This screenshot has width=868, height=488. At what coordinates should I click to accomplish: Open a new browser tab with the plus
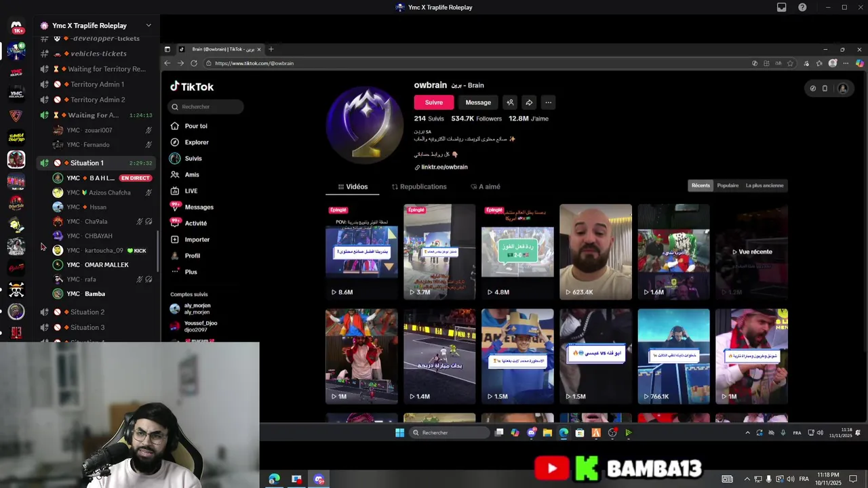tap(271, 49)
